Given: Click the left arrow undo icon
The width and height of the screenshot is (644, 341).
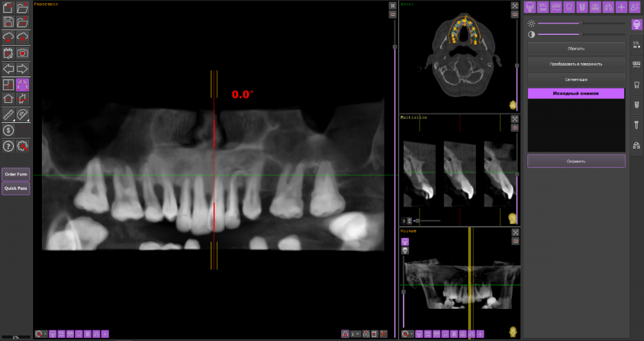Looking at the screenshot, I should (8, 69).
